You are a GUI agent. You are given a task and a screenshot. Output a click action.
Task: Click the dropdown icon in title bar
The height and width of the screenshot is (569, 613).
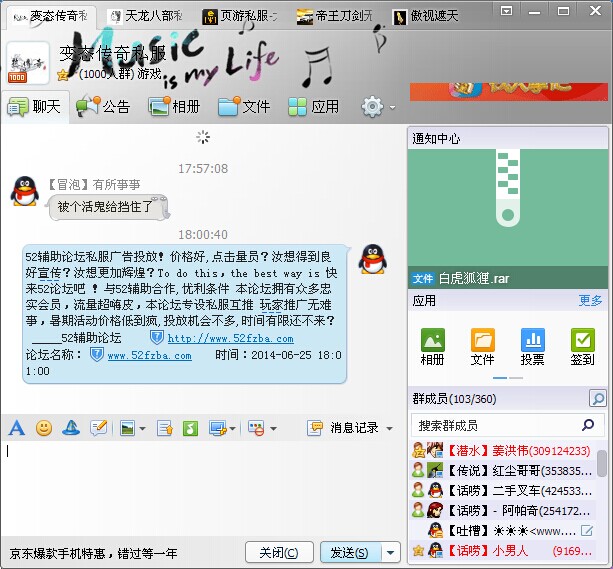pyautogui.click(x=506, y=11)
